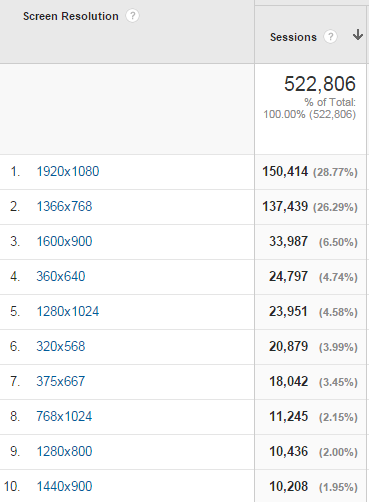Image resolution: width=369 pixels, height=502 pixels.
Task: Sort by Sessions column header
Action: [293, 37]
